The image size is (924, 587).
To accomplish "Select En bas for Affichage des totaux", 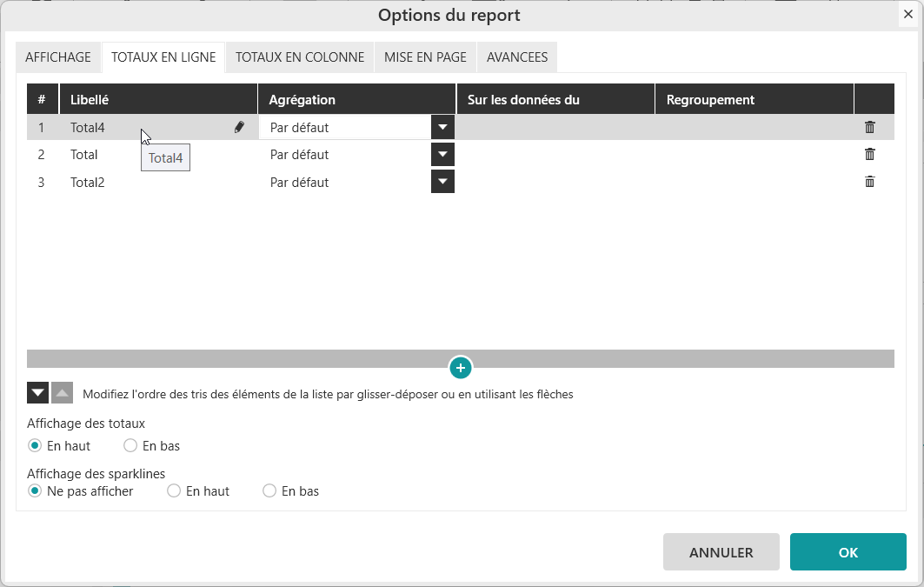I will (130, 445).
